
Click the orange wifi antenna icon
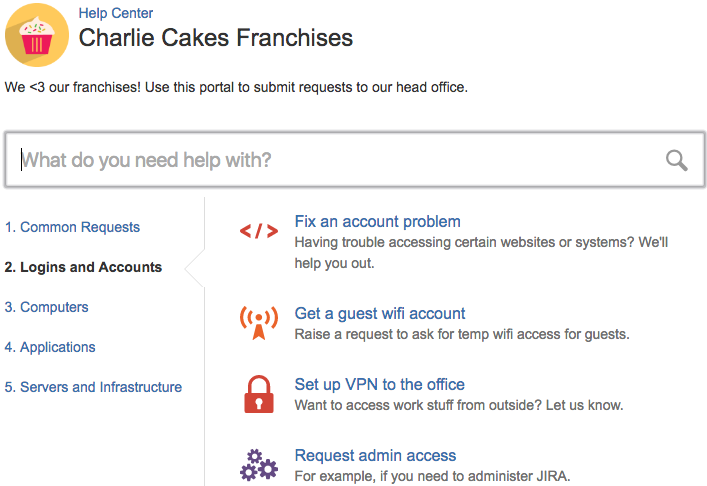click(x=259, y=322)
